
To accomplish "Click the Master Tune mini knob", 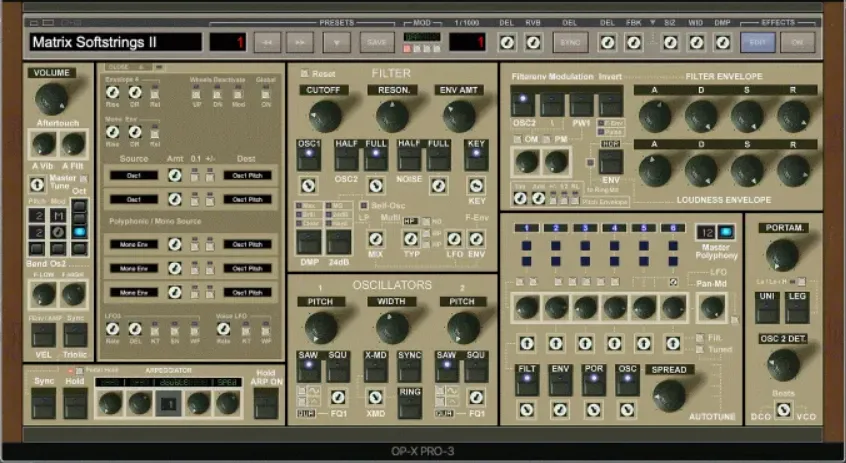I will click(37, 185).
